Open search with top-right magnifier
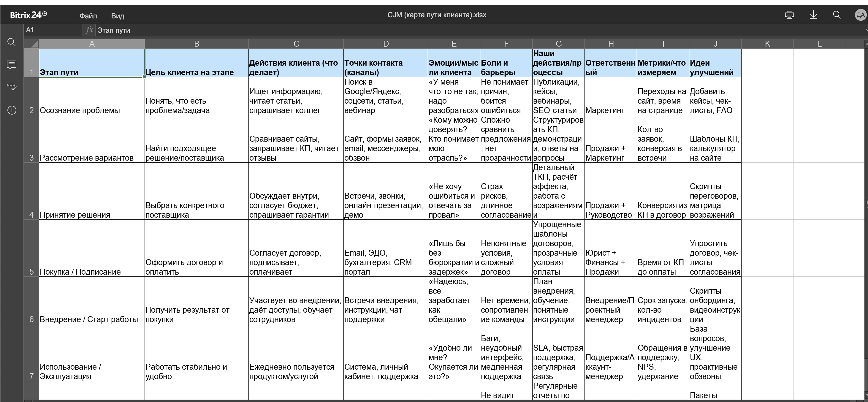 837,15
